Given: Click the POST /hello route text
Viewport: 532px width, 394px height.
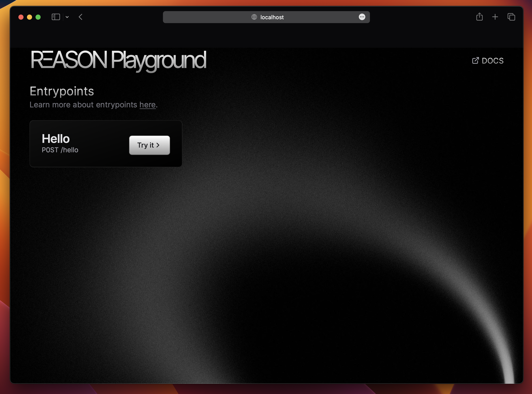Looking at the screenshot, I should coord(60,150).
